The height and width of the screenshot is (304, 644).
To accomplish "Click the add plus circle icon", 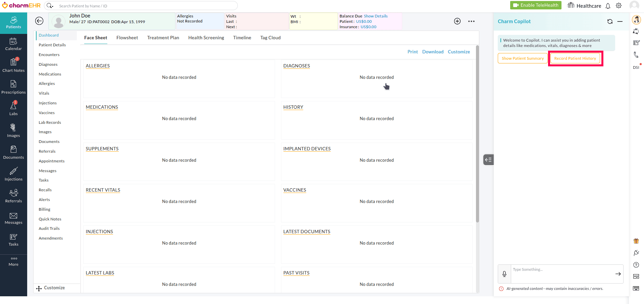I will click(457, 21).
